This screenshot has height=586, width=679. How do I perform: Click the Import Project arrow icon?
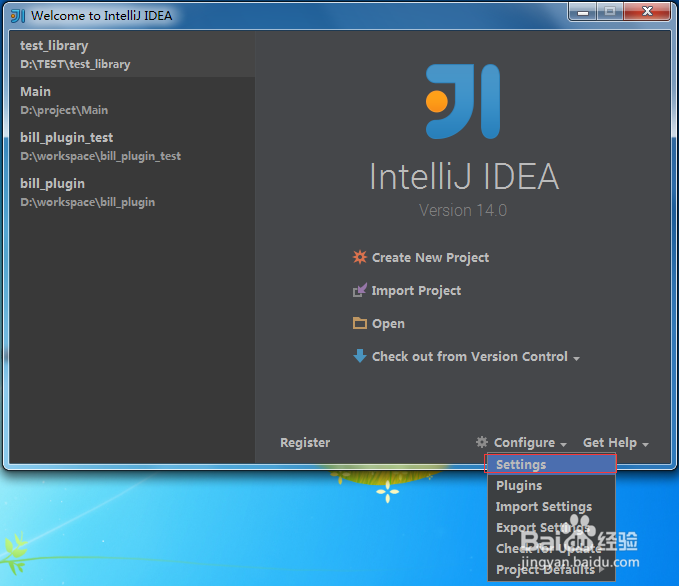click(359, 290)
